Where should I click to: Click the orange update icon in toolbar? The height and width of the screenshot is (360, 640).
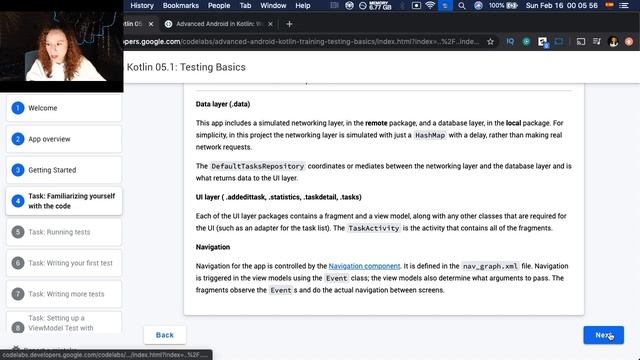(629, 42)
